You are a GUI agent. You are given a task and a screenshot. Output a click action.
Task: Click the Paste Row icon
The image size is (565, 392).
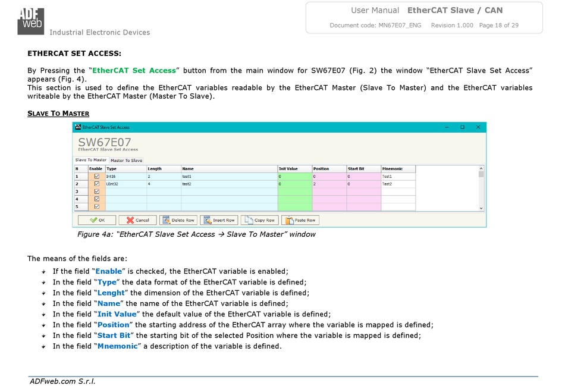290,220
